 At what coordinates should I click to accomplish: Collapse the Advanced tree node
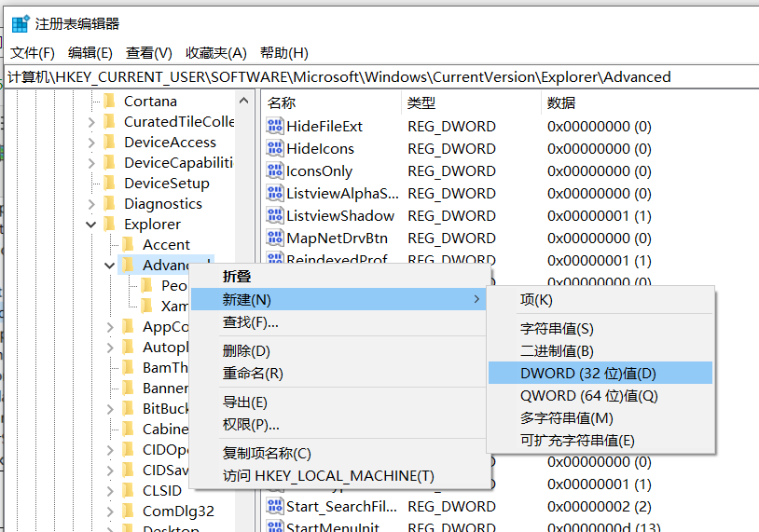[x=109, y=266]
